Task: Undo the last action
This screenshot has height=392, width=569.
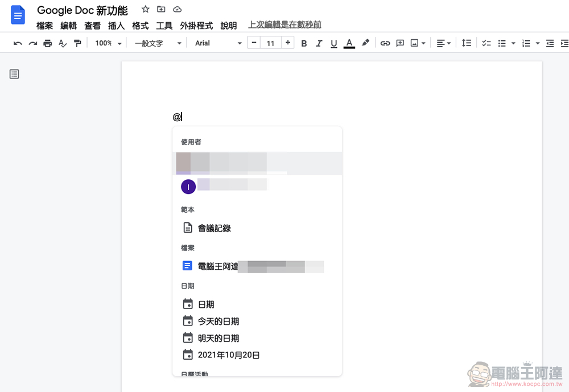Action: click(x=18, y=43)
